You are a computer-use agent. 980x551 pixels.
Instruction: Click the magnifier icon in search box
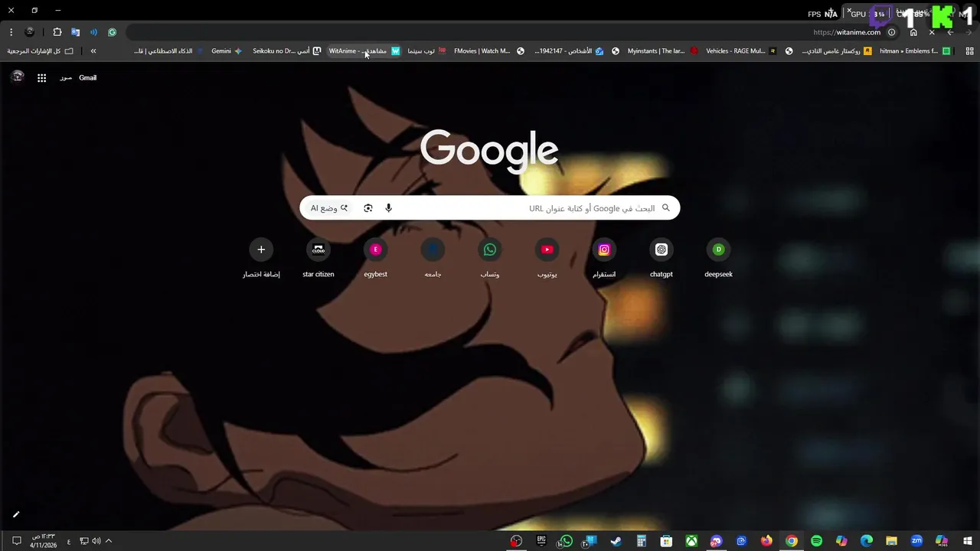tap(665, 208)
